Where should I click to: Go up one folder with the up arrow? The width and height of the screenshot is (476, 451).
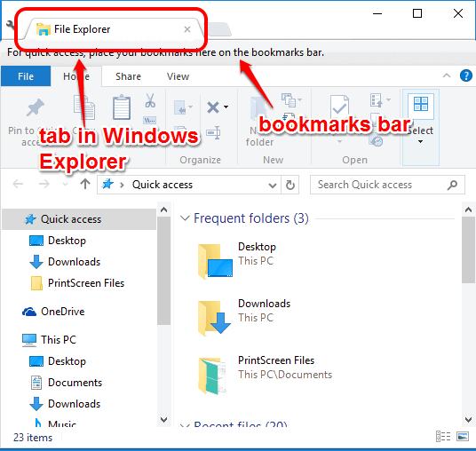tap(85, 184)
